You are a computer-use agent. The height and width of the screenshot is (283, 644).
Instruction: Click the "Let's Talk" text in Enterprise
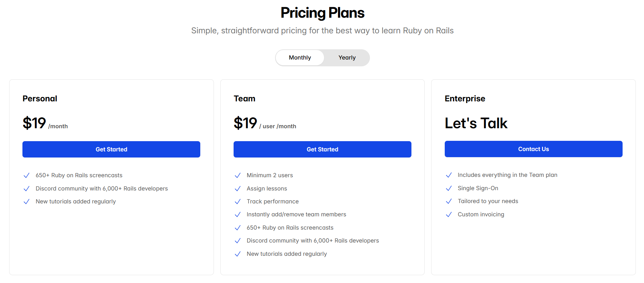[476, 123]
